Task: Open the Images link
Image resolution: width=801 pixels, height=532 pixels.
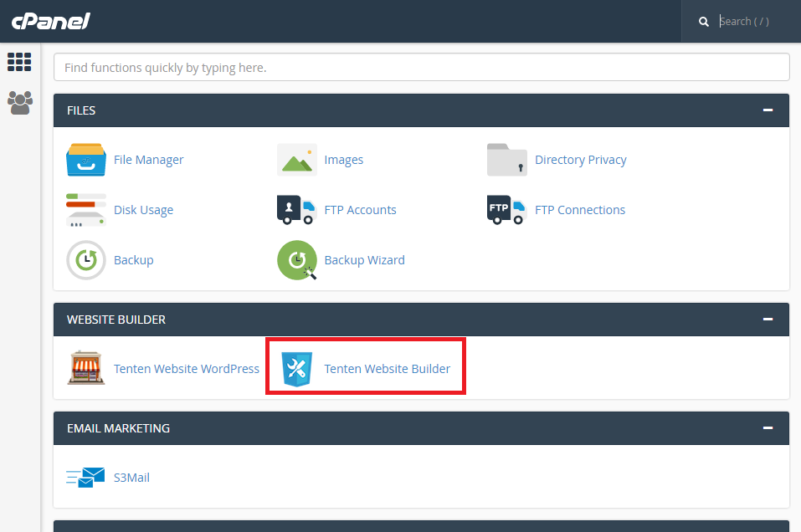Action: coord(344,160)
